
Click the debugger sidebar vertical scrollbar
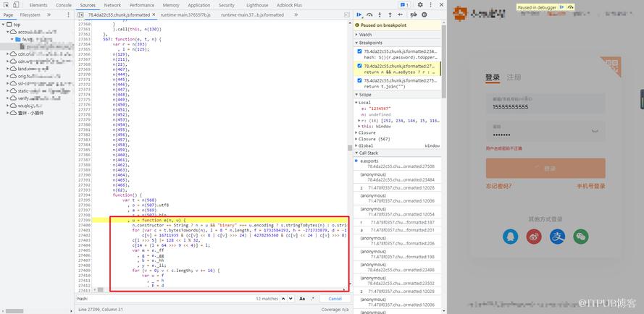(x=443, y=61)
